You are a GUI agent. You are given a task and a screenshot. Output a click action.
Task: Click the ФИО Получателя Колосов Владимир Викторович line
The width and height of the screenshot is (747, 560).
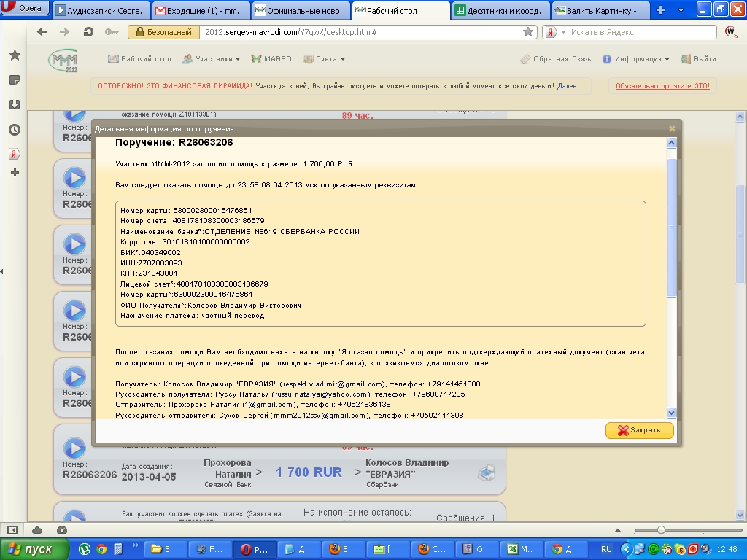coord(211,306)
